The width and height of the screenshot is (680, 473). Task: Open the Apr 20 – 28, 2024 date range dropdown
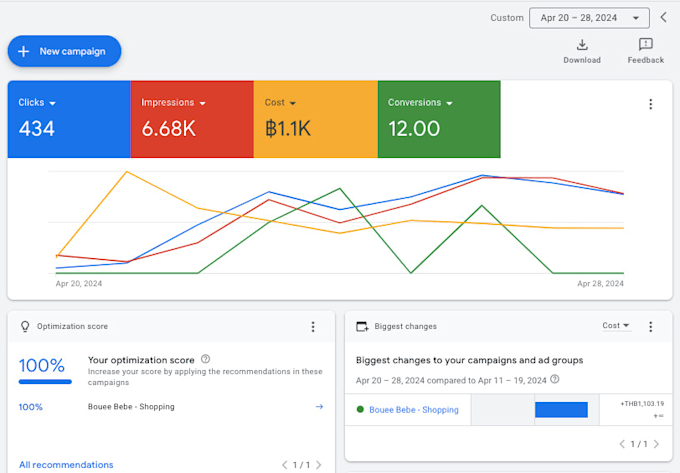point(589,18)
